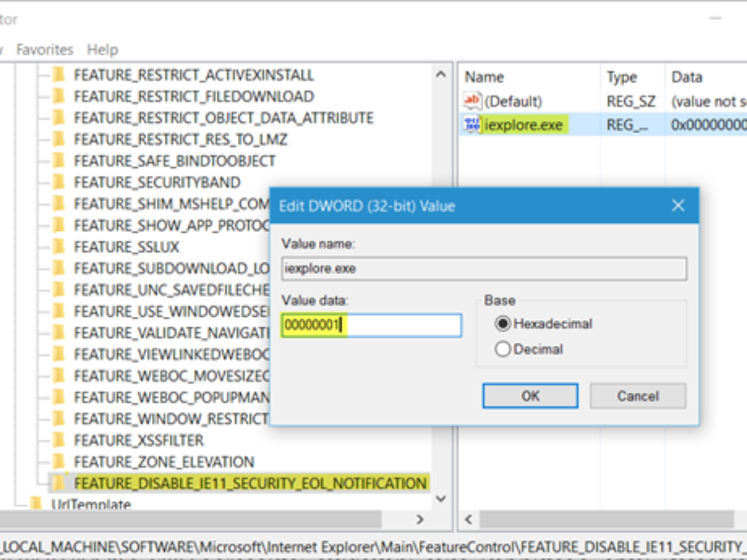The image size is (747, 560).
Task: Click folder icon beside FEATURE_RESTRICT_RES_TO_LMZ
Action: [x=59, y=139]
